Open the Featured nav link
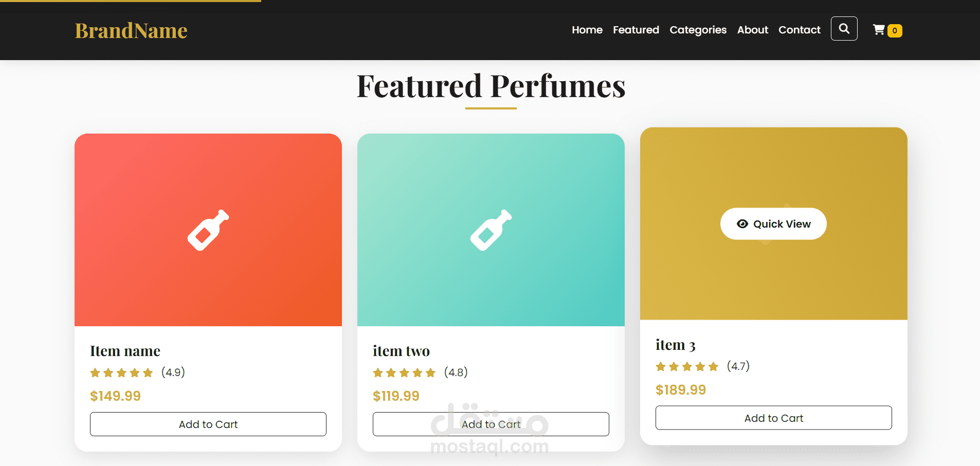The height and width of the screenshot is (466, 980). click(x=636, y=30)
